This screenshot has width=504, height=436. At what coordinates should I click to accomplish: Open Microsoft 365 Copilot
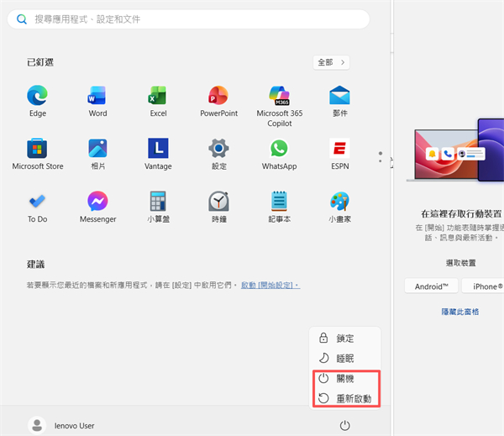tap(280, 106)
